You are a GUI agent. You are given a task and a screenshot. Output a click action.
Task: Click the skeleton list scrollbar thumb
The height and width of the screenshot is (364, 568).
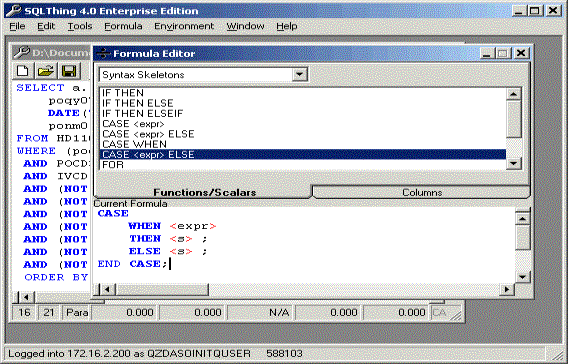513,119
